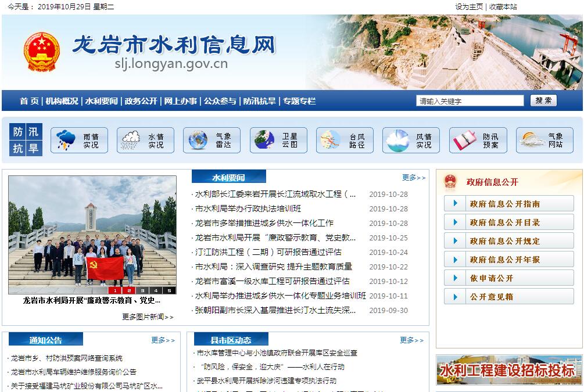Open the 气象网站 weather site icon
This screenshot has width=584, height=392.
coord(532,140)
